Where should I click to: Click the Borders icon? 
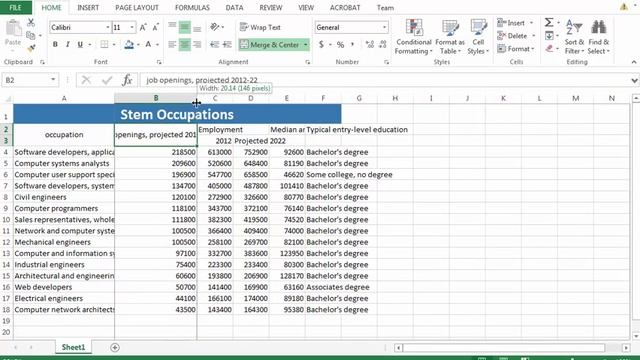104,44
